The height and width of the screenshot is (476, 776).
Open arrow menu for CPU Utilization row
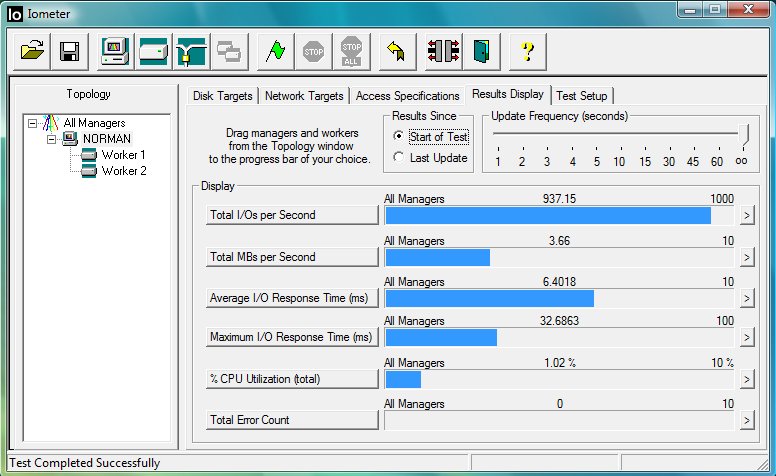(747, 380)
